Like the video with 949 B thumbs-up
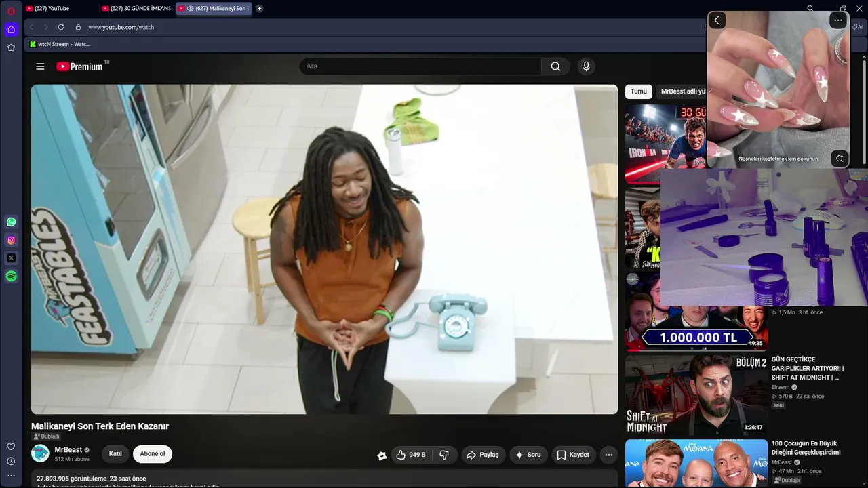The image size is (868, 488). (411, 455)
